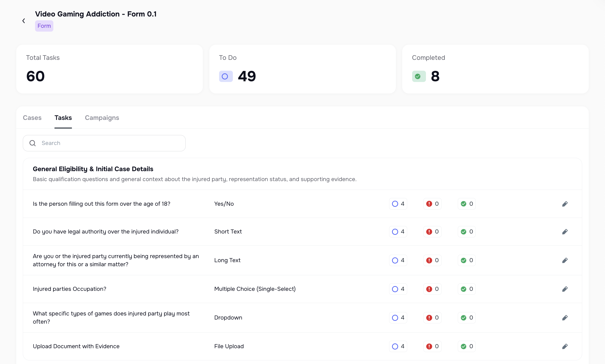Edit the Injured parties Occupation question
Screen dimensions: 605x364
(x=565, y=289)
